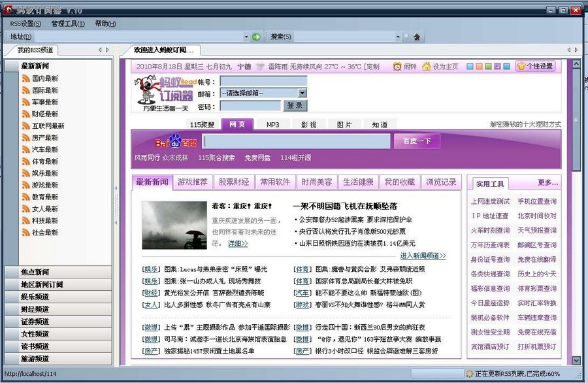Open the 娱乐最新 RSS feed
The width and height of the screenshot is (588, 383).
40,173
